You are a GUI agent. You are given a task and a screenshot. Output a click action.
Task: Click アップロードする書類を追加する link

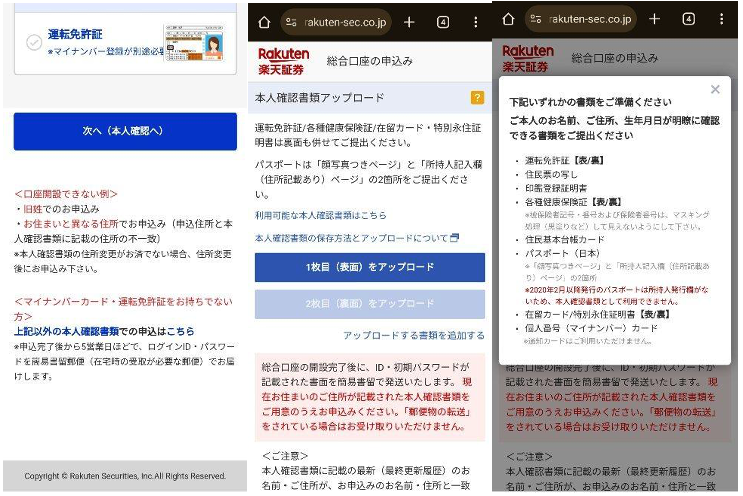414,335
